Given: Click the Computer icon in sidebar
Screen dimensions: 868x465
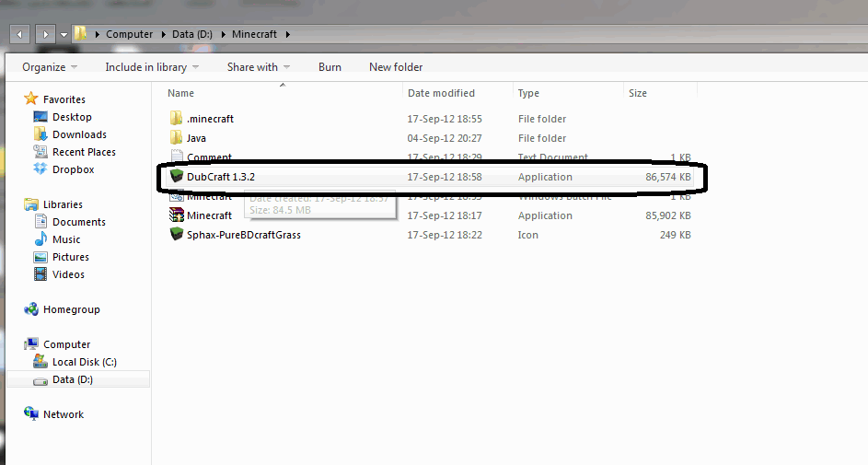Looking at the screenshot, I should point(31,343).
